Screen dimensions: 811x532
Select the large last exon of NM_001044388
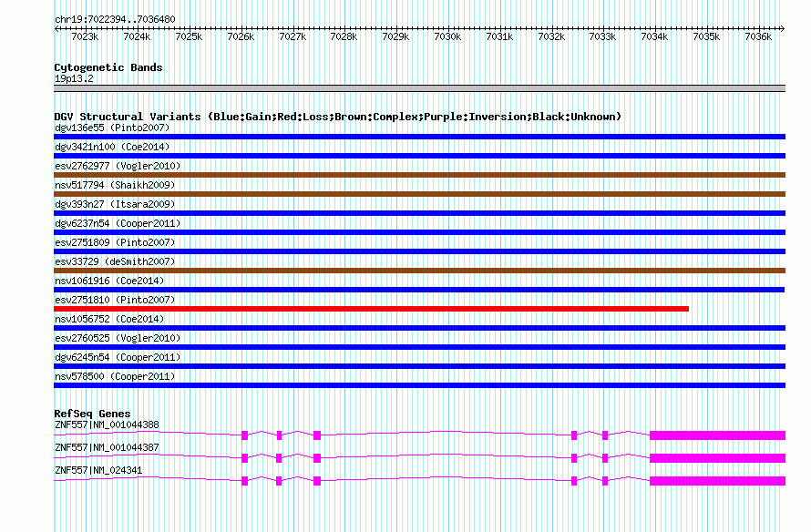click(x=717, y=435)
